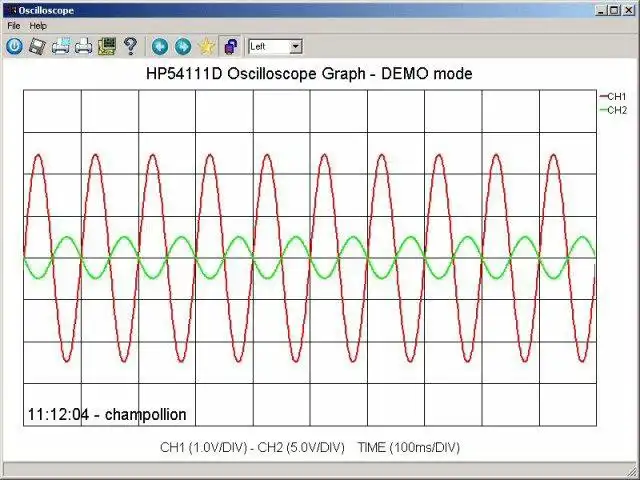
Task: Click the TIME (100ms/DIV) label
Action: click(x=409, y=447)
